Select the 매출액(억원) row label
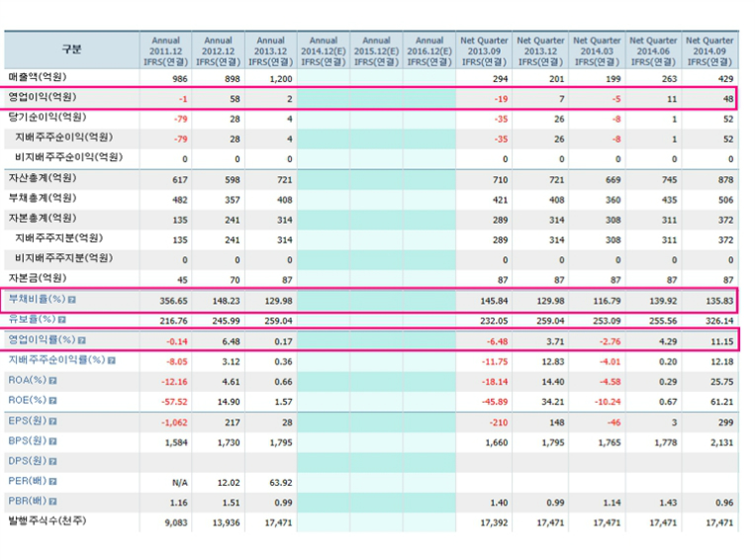This screenshot has height=560, width=755. coord(40,77)
